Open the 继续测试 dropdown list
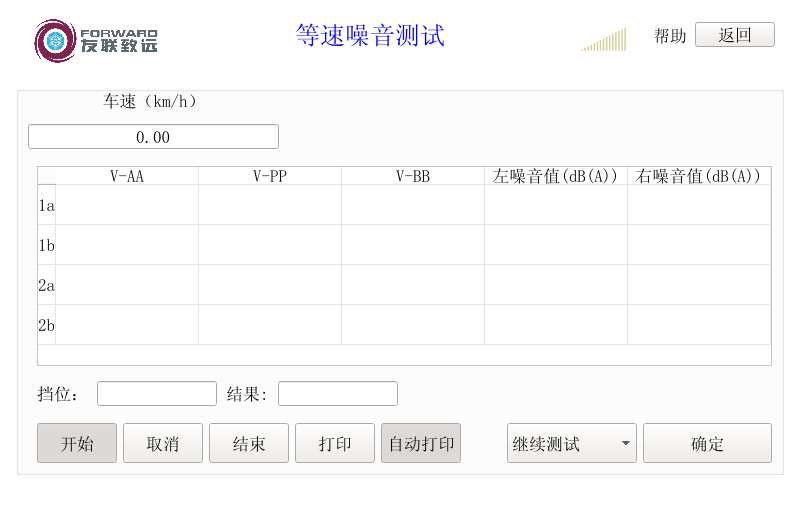This screenshot has height=506, width=800. 572,443
